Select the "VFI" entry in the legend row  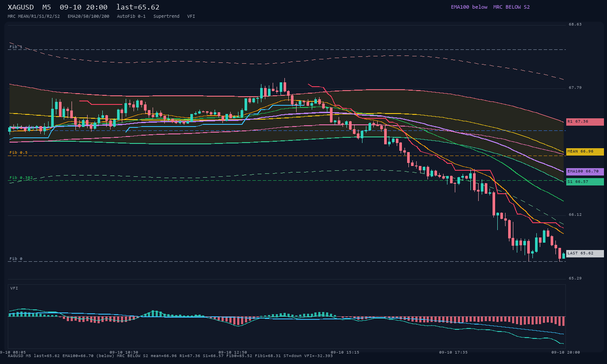(191, 16)
